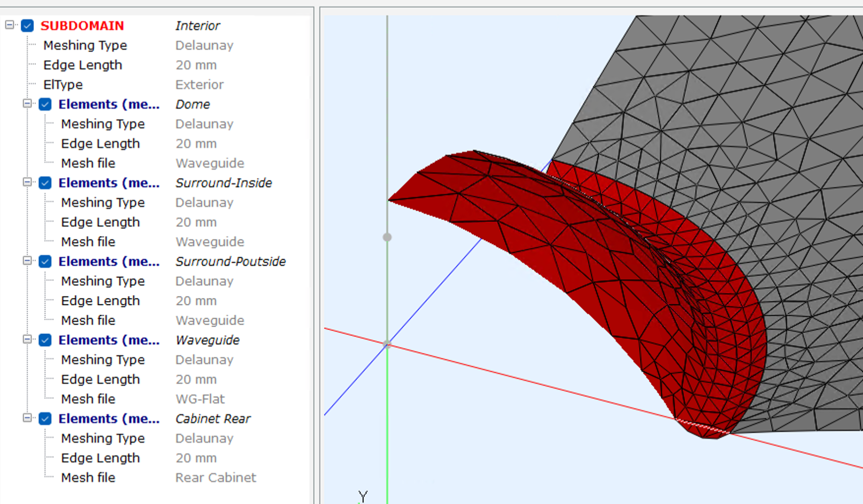
Task: Click the WG-Flat mesh file value
Action: tap(200, 399)
